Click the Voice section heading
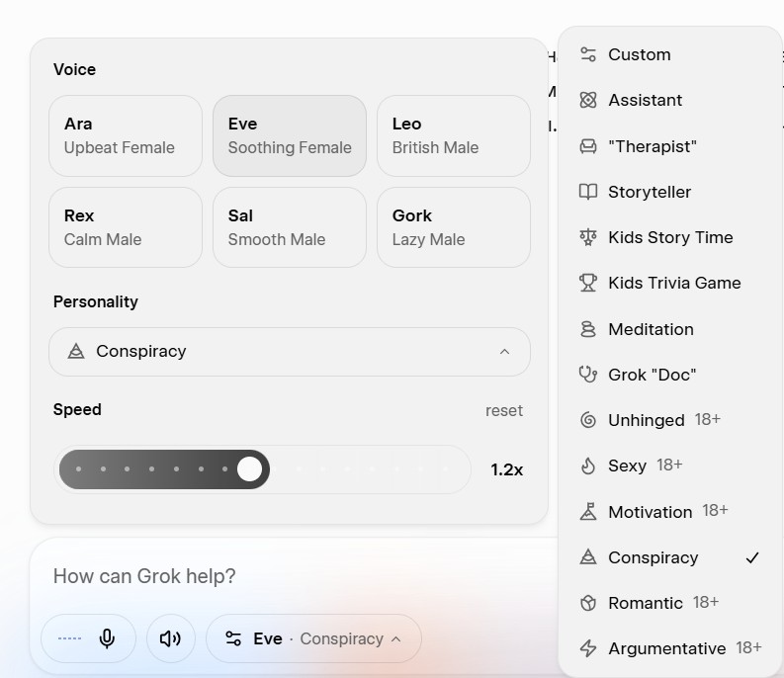Viewport: 784px width, 678px height. 74,69
